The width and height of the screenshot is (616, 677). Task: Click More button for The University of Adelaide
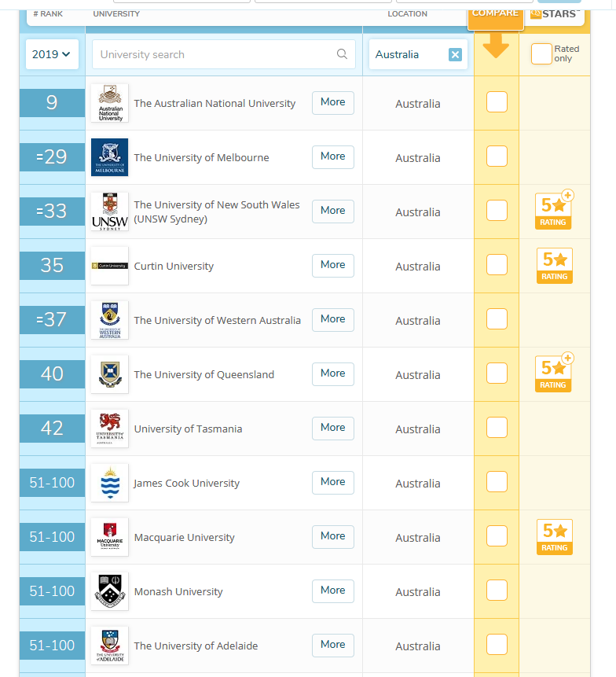tap(333, 645)
